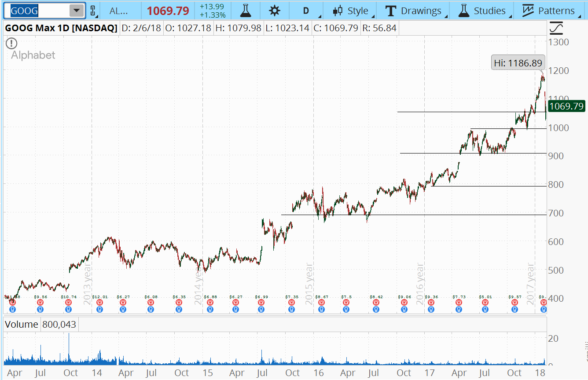The image size is (588, 380).
Task: Click the $7.35 earnings phone icon
Action: 291,303
